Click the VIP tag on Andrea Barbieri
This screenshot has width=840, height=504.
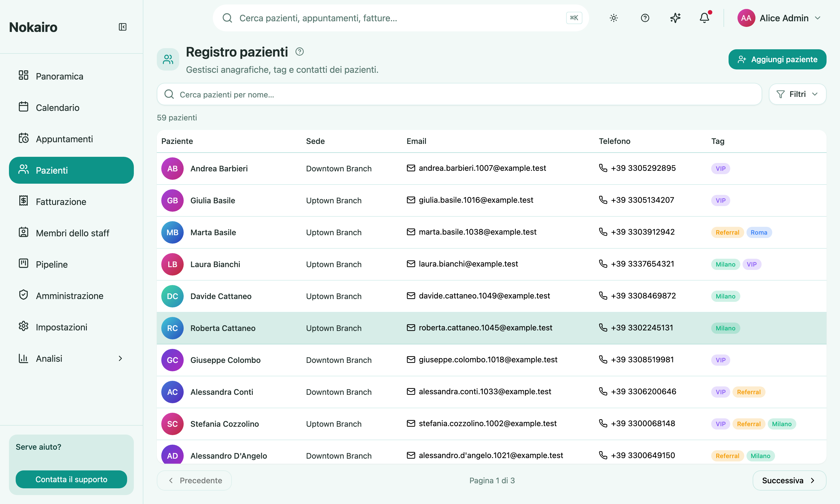point(720,169)
